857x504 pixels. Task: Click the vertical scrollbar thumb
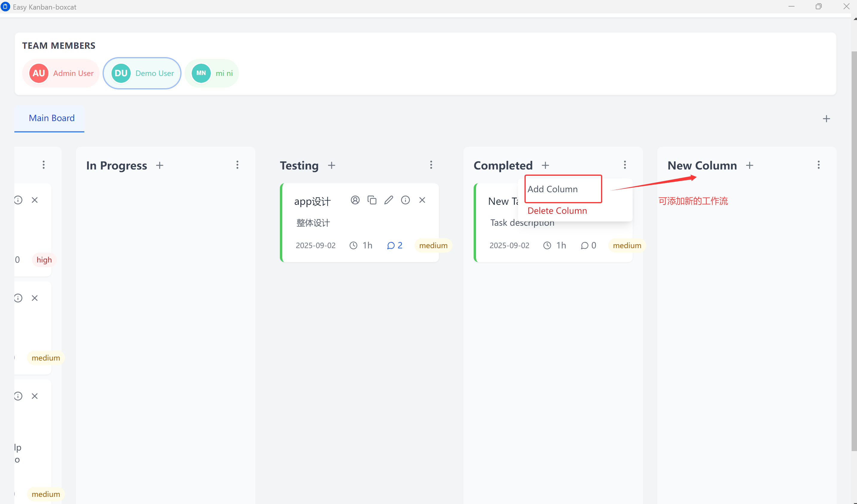click(x=854, y=252)
